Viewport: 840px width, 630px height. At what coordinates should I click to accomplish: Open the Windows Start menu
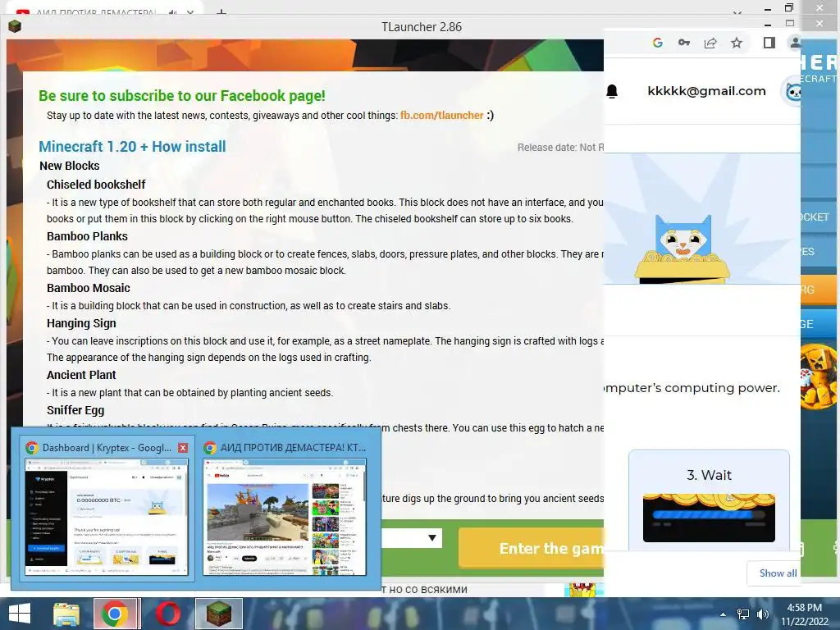(x=20, y=614)
